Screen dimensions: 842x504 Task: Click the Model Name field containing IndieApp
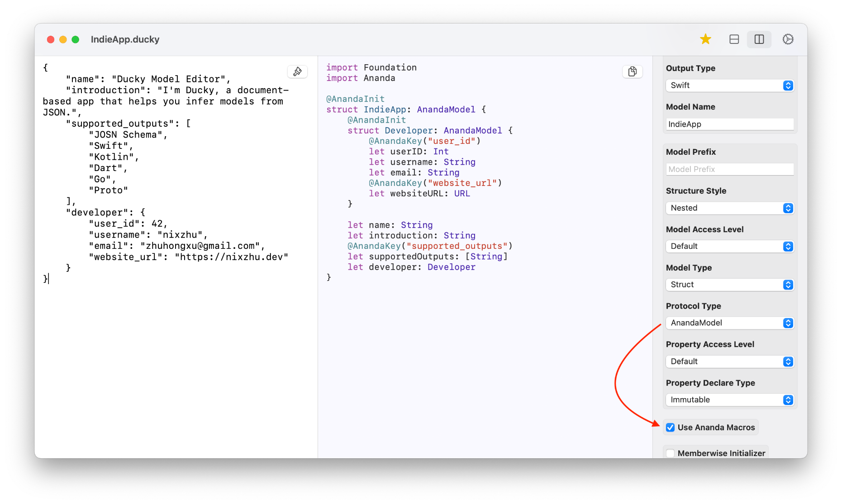click(730, 124)
